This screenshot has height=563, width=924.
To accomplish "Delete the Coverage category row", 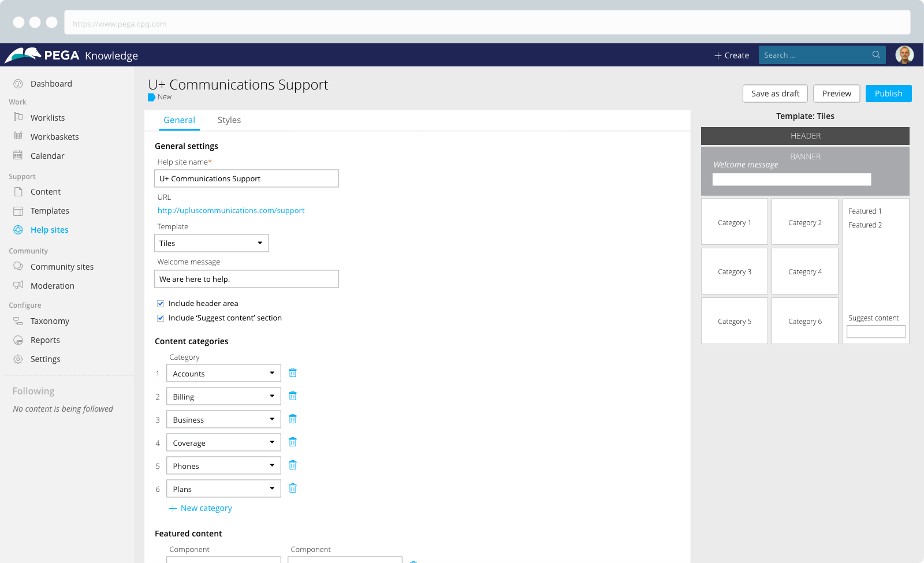I will tap(293, 442).
